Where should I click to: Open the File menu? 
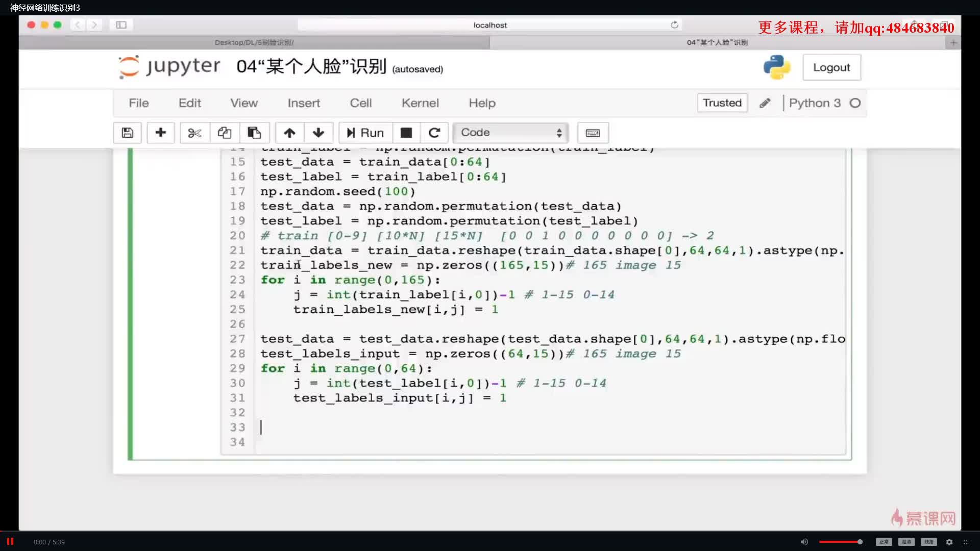[139, 103]
